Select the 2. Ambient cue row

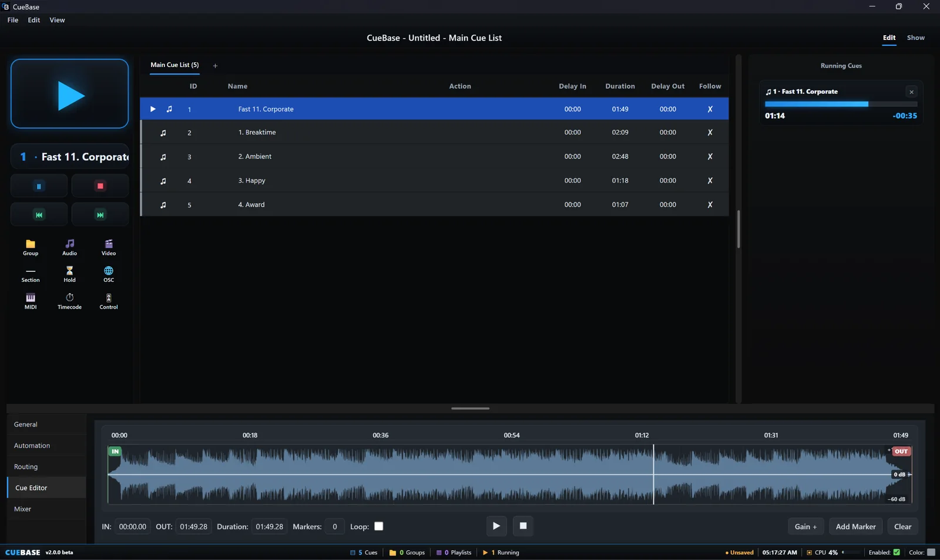click(x=434, y=157)
